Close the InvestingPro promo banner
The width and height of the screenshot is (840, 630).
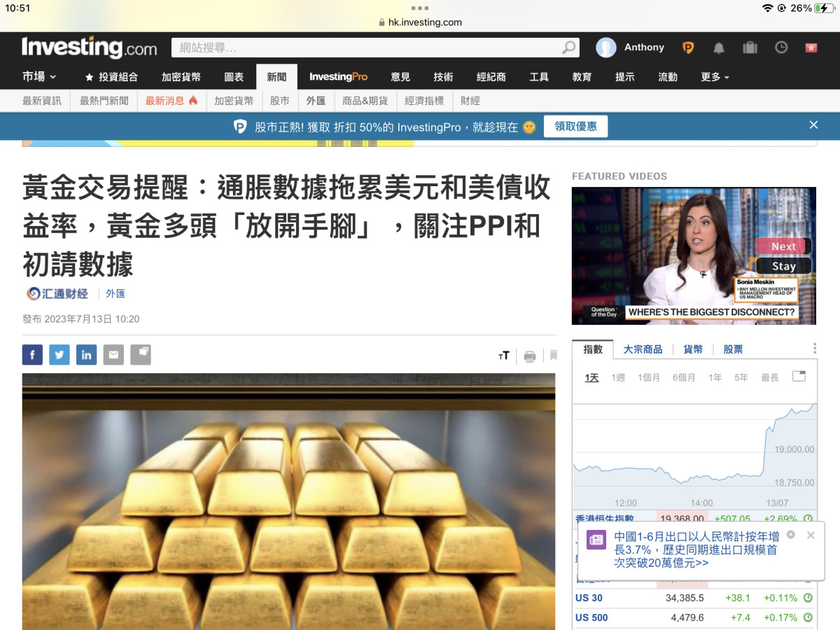[813, 125]
